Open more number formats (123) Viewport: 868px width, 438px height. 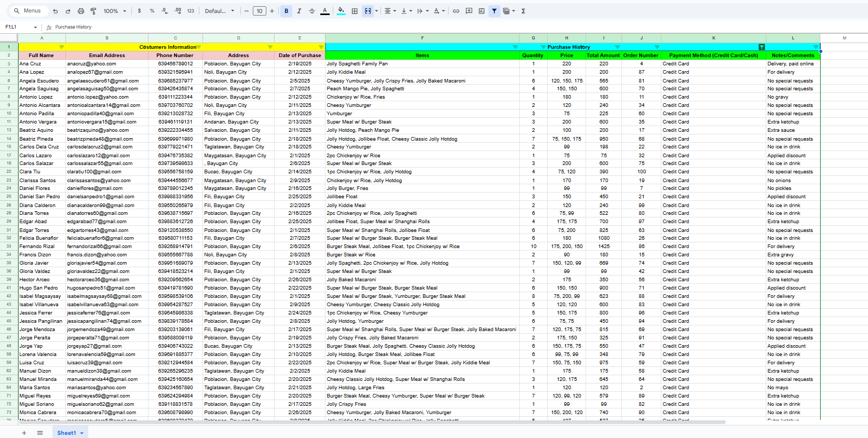click(191, 11)
